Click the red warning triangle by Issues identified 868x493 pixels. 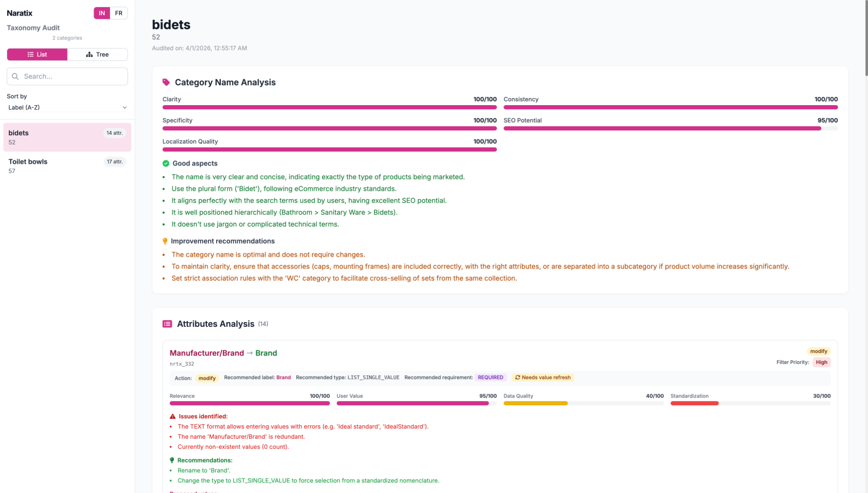[172, 416]
